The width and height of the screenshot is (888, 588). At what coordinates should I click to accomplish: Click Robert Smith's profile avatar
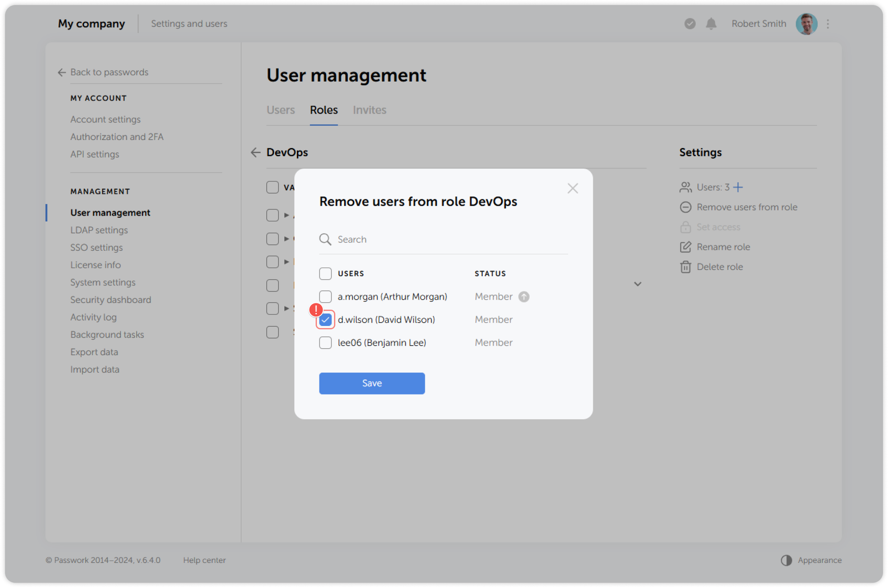[806, 24]
